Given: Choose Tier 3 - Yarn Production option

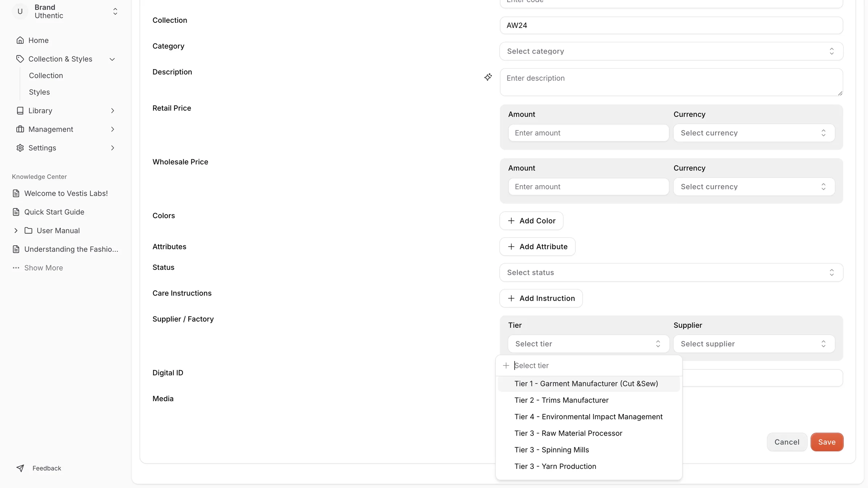Looking at the screenshot, I should click(x=589, y=467).
